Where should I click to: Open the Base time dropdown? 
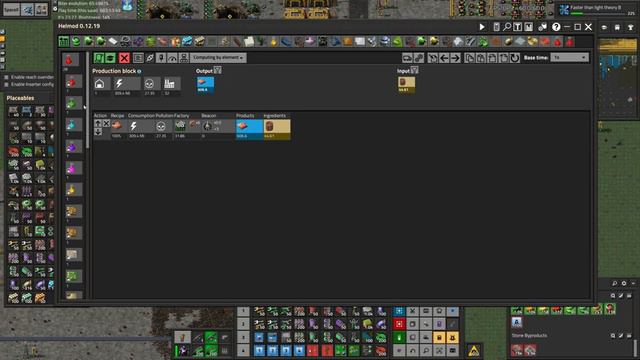tap(569, 58)
